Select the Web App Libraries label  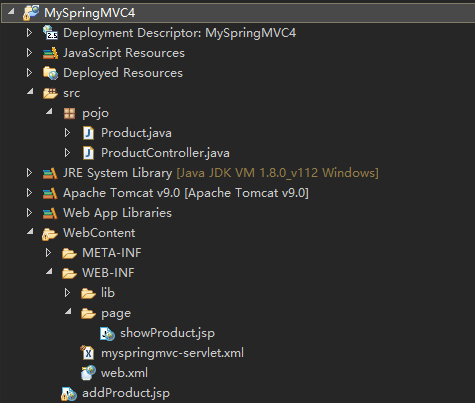click(x=117, y=213)
